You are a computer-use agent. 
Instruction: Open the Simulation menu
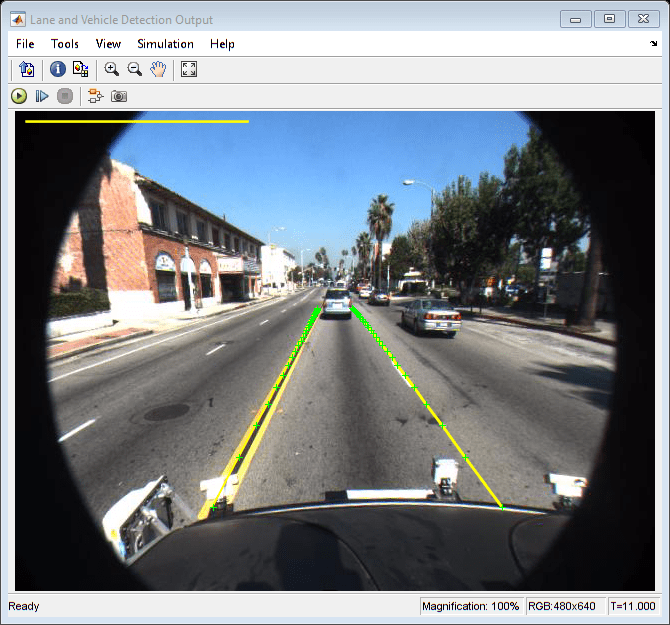tap(165, 44)
